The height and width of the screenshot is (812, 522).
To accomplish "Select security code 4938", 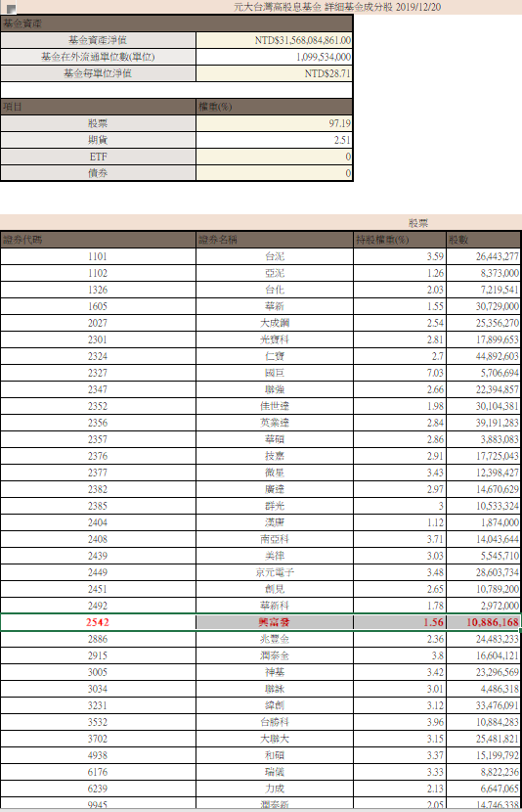I will (98, 755).
